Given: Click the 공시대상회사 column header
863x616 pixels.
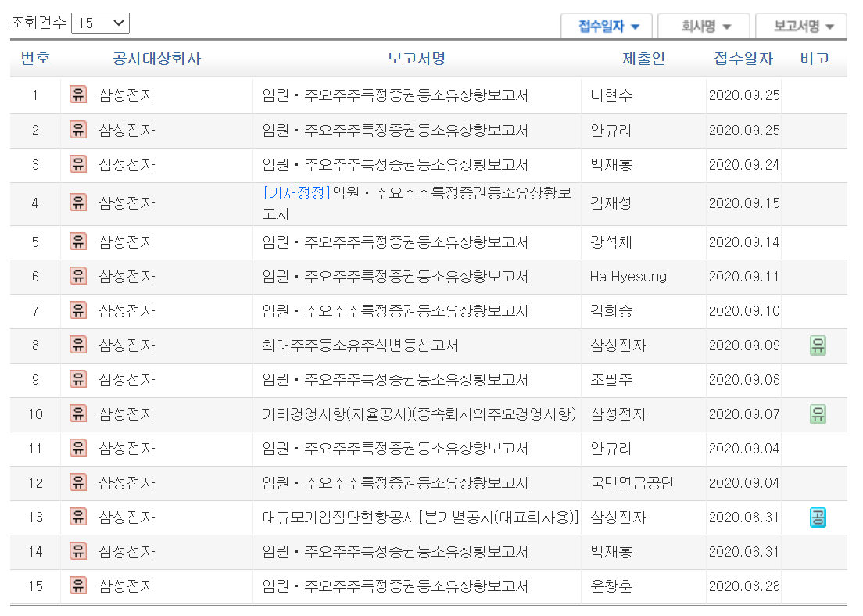Looking at the screenshot, I should [156, 59].
